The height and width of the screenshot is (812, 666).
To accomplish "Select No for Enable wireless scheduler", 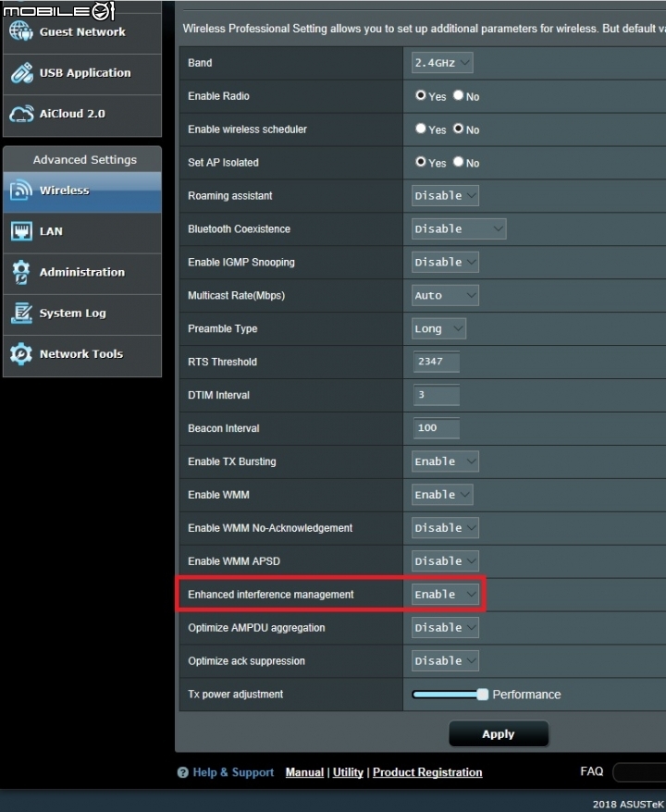I will [x=458, y=129].
